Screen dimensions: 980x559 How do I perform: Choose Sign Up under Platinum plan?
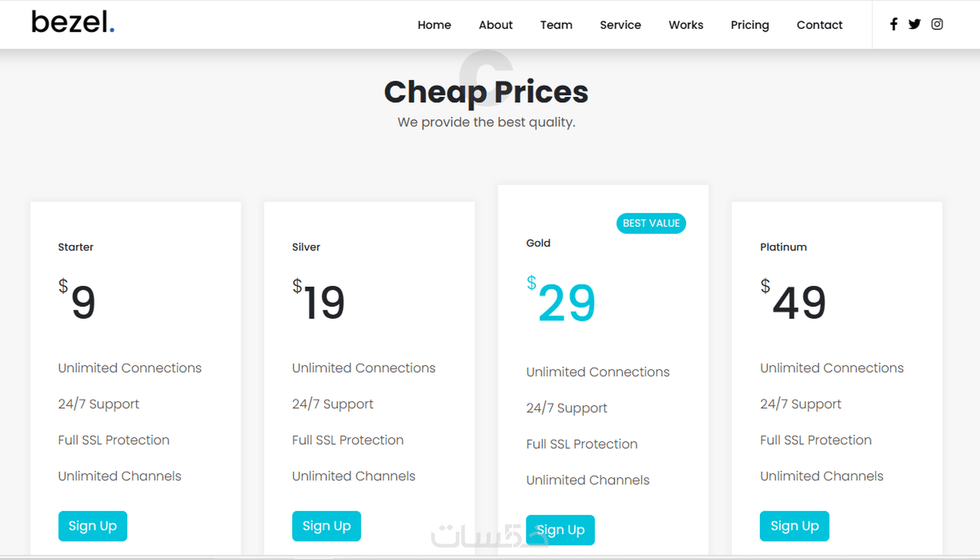(x=794, y=526)
